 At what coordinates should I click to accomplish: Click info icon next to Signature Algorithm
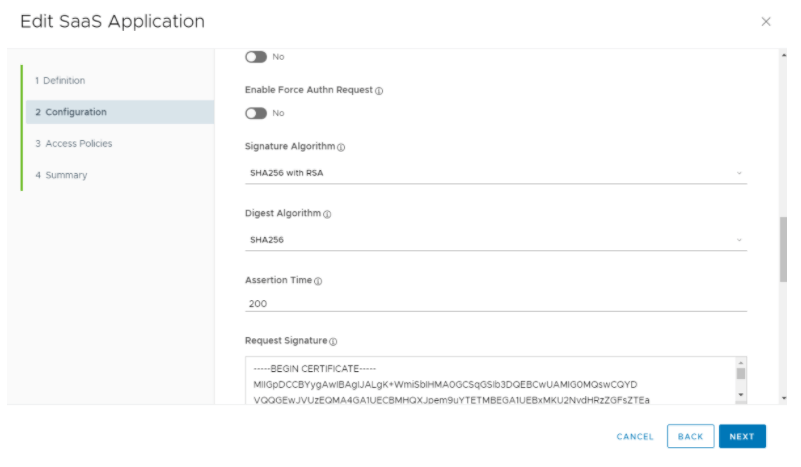click(x=341, y=148)
